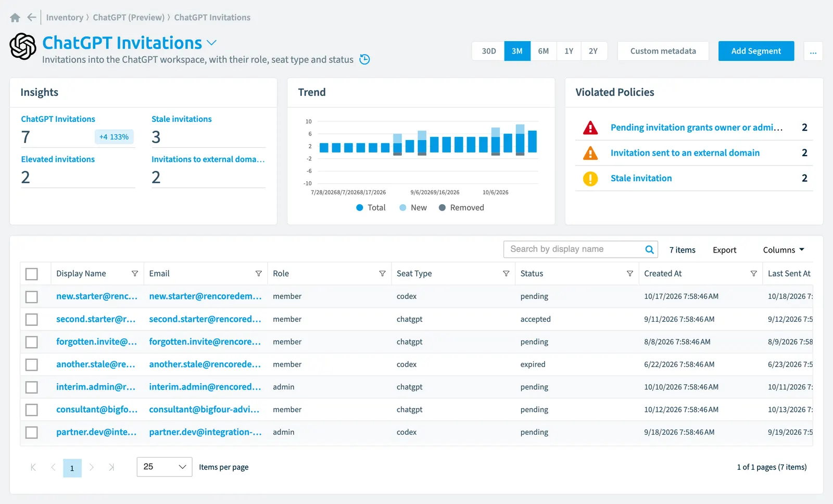Click the Export button
The image size is (833, 504).
click(725, 250)
